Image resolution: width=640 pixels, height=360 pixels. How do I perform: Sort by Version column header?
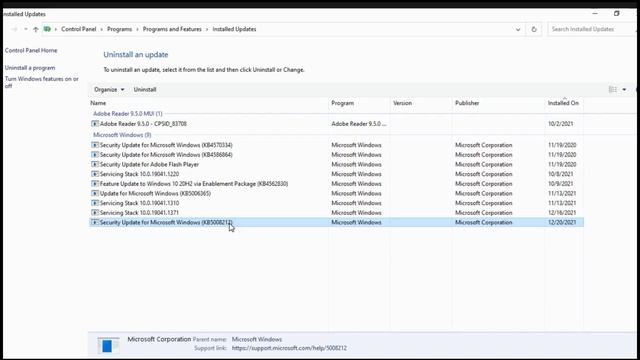(402, 103)
